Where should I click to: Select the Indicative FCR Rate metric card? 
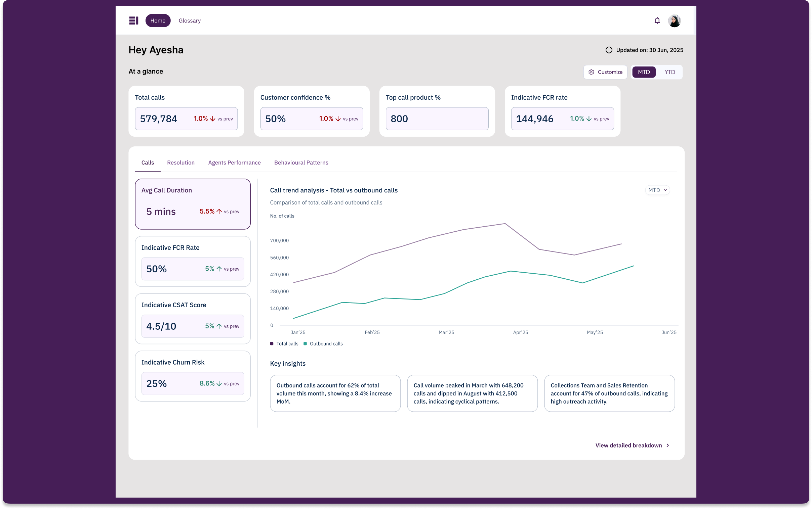193,262
